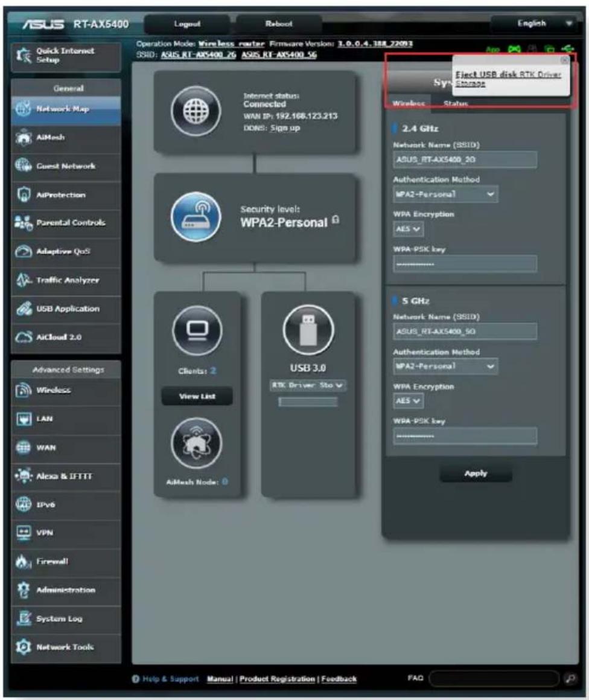This screenshot has width=589, height=700.
Task: Click the ASUS_RT-AX5400_2G SSID link
Action: coord(198,55)
